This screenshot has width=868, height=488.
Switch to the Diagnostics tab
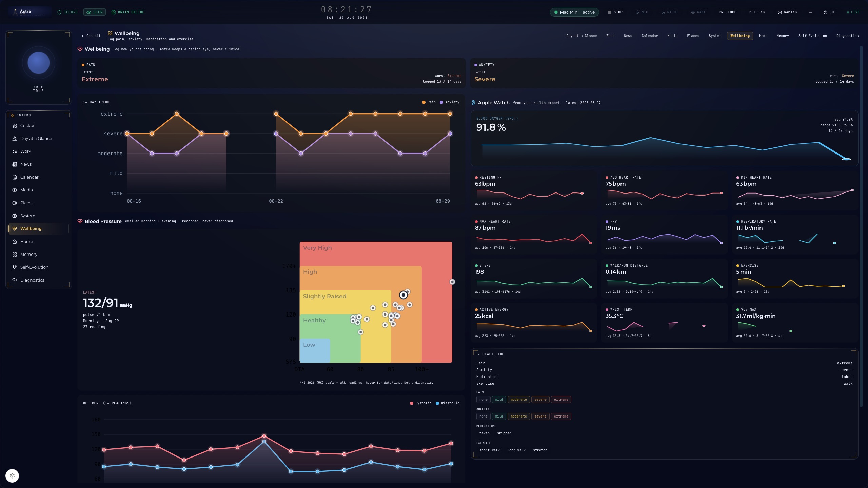click(x=847, y=36)
